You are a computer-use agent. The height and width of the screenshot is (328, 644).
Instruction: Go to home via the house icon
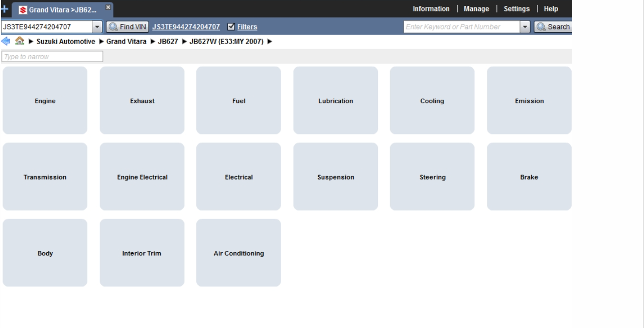(x=20, y=41)
